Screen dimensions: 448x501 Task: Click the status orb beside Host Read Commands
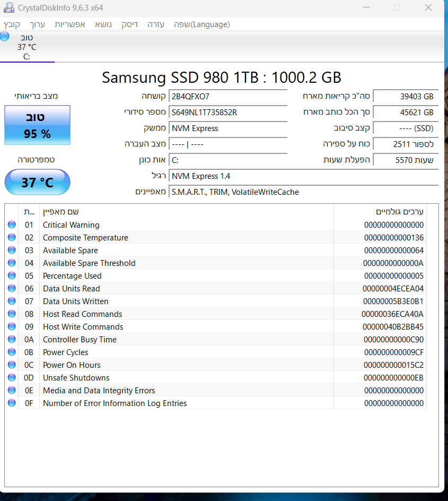[x=12, y=314]
